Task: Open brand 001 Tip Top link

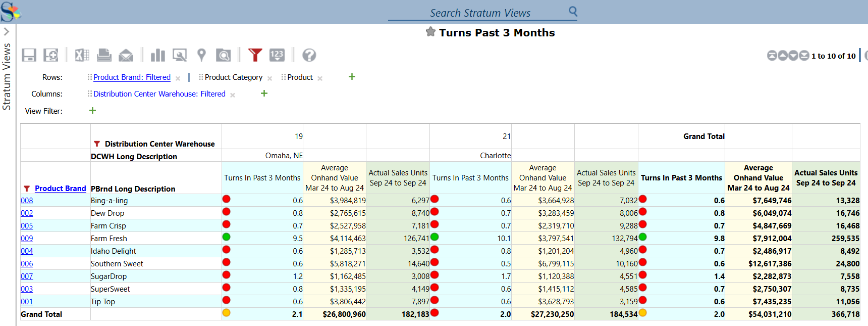Action: click(x=27, y=302)
